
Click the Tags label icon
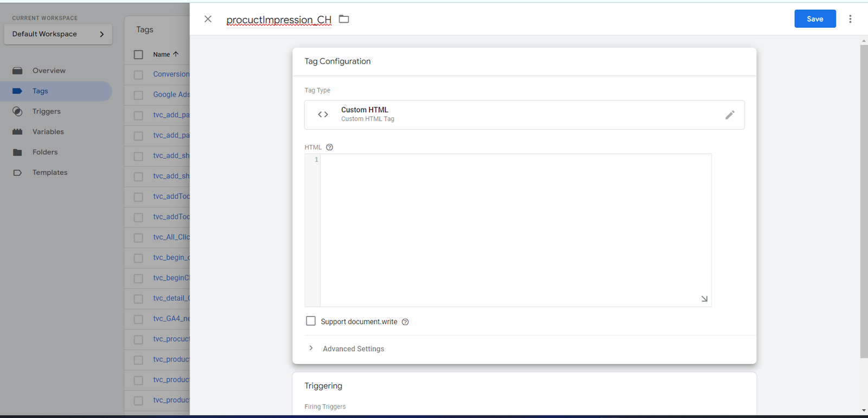(17, 91)
